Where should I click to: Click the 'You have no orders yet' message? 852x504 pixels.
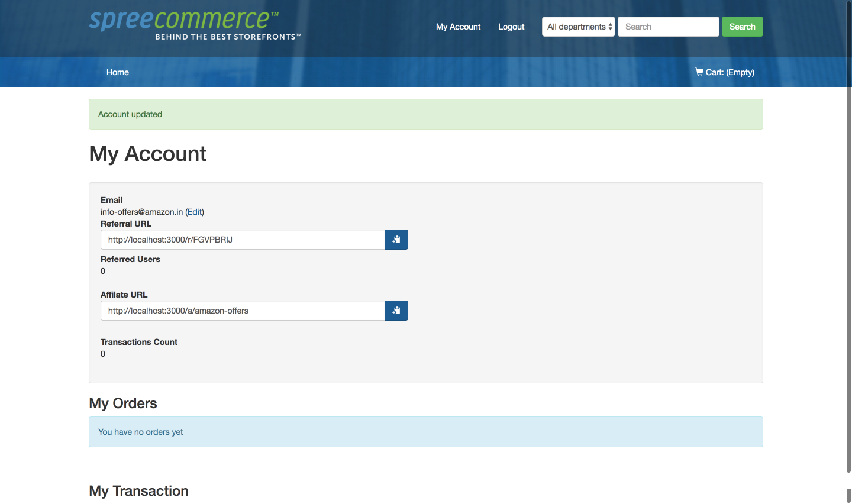141,432
